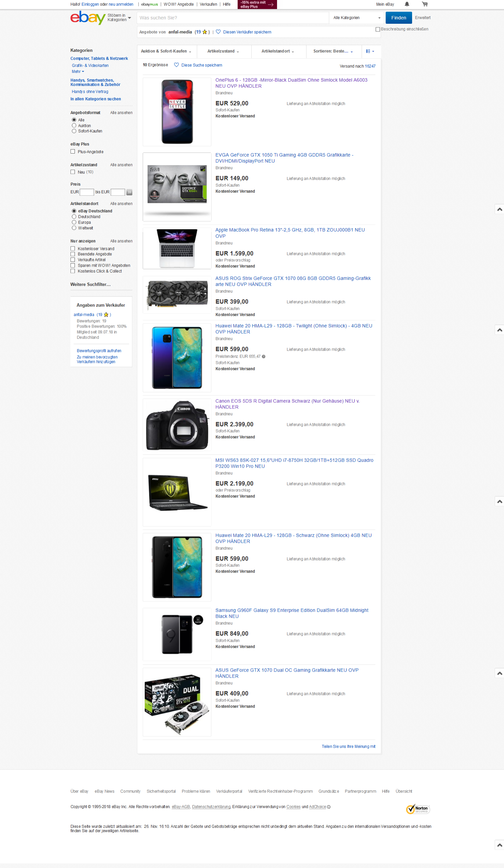This screenshot has height=868, width=504.
Task: Click the heart icon to save this seller
Action: click(x=218, y=32)
